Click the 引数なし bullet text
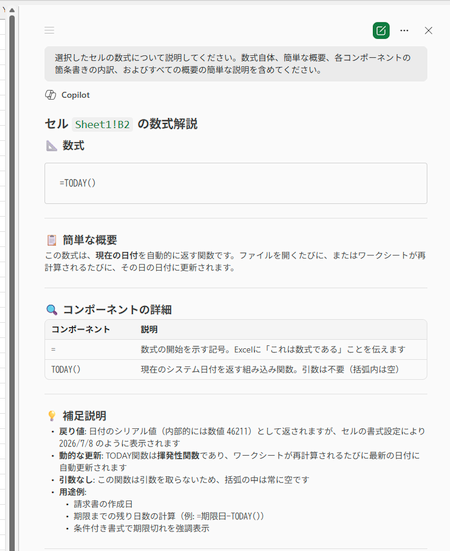Image resolution: width=450 pixels, height=551 pixels. point(184,480)
